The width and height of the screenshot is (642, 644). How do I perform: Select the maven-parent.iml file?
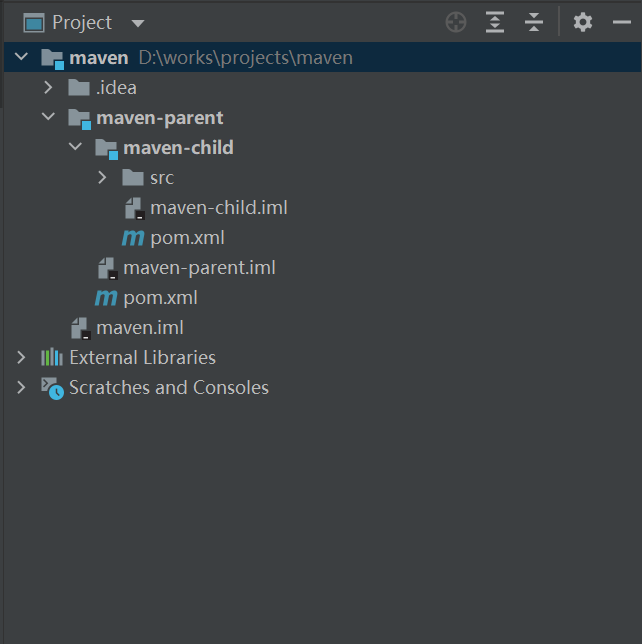pos(199,268)
